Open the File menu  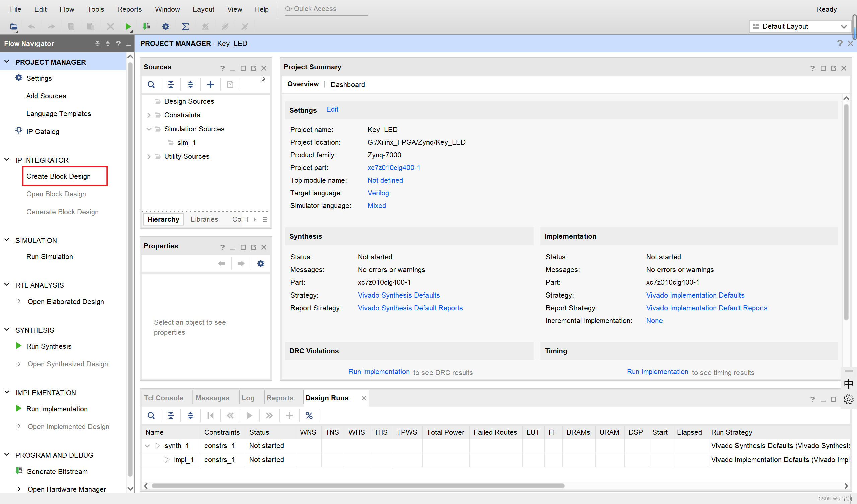[x=16, y=9]
